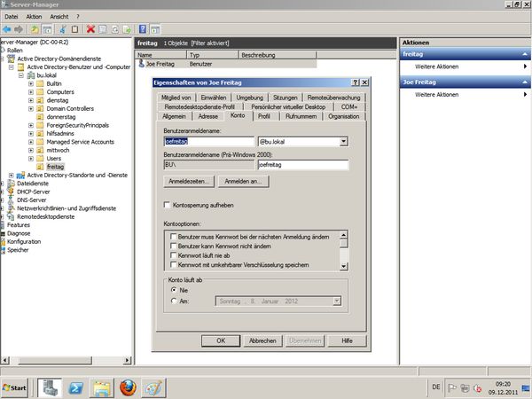Click the back arrow in the toolbar
This screenshot has height=399, width=532.
pos(7,29)
